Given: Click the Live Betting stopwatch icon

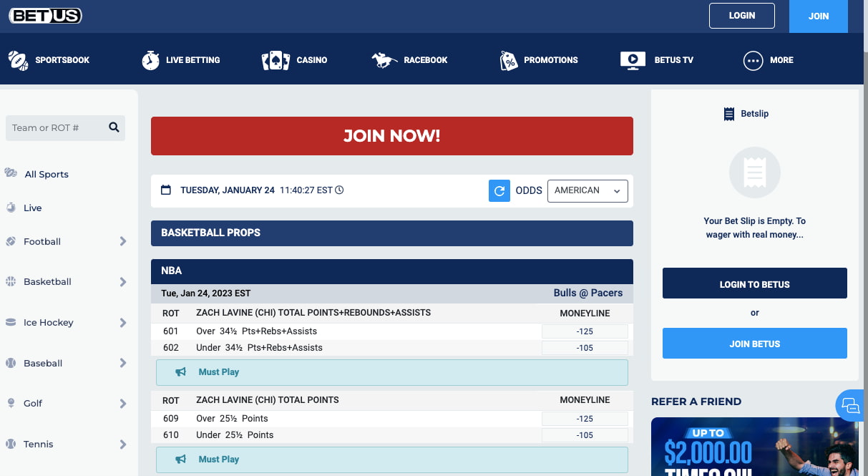Looking at the screenshot, I should (x=151, y=60).
